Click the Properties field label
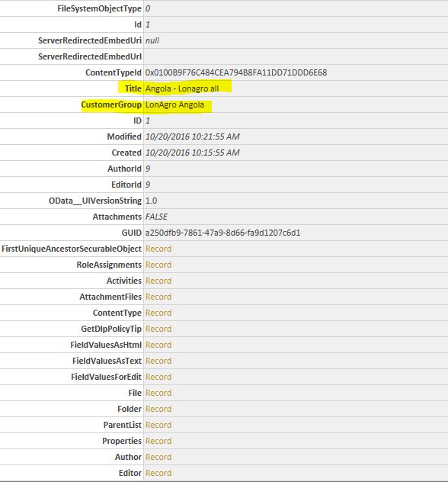The height and width of the screenshot is (482, 448). click(x=122, y=441)
